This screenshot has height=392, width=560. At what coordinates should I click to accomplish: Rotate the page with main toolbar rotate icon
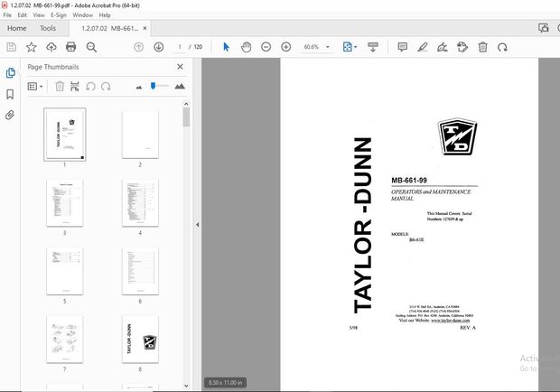tap(502, 47)
